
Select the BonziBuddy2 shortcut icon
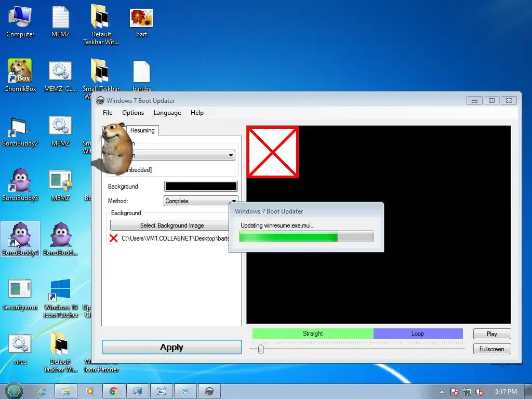(20, 130)
